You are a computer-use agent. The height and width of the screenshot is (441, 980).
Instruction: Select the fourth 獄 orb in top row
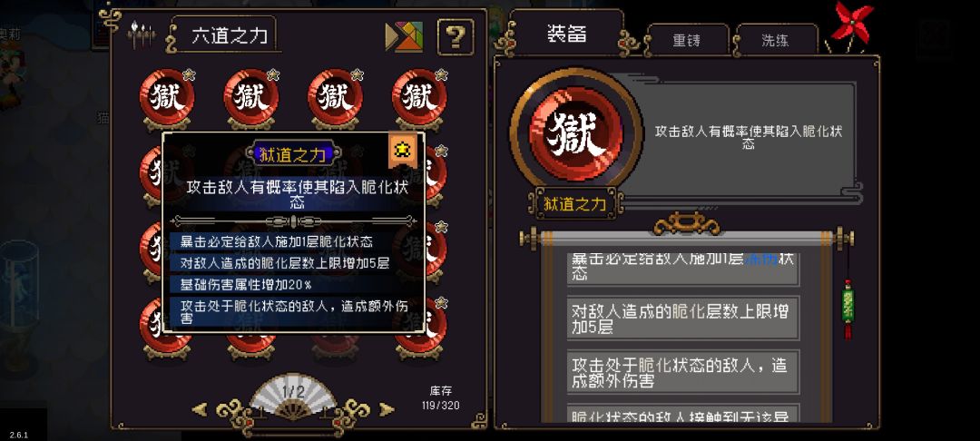click(420, 99)
